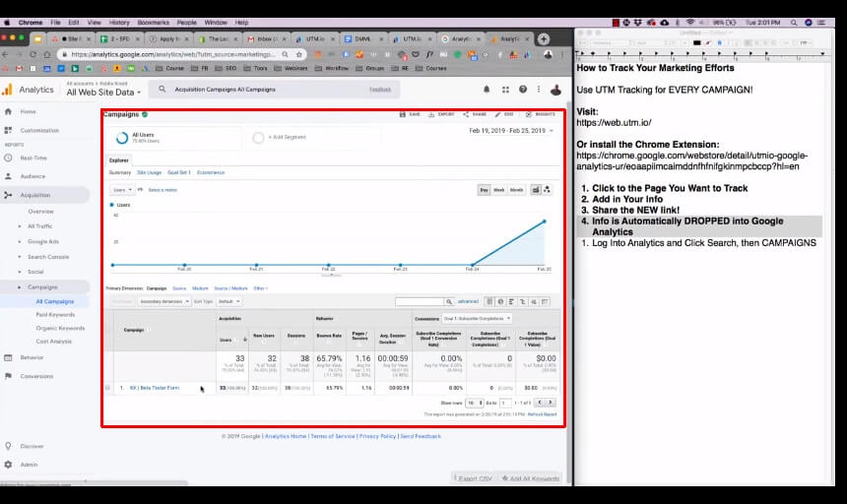
Task: Click the EDIT pencil icon
Action: point(497,114)
